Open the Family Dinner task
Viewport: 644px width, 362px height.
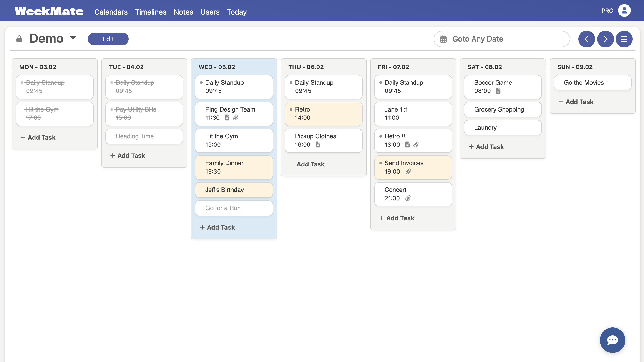pyautogui.click(x=234, y=167)
